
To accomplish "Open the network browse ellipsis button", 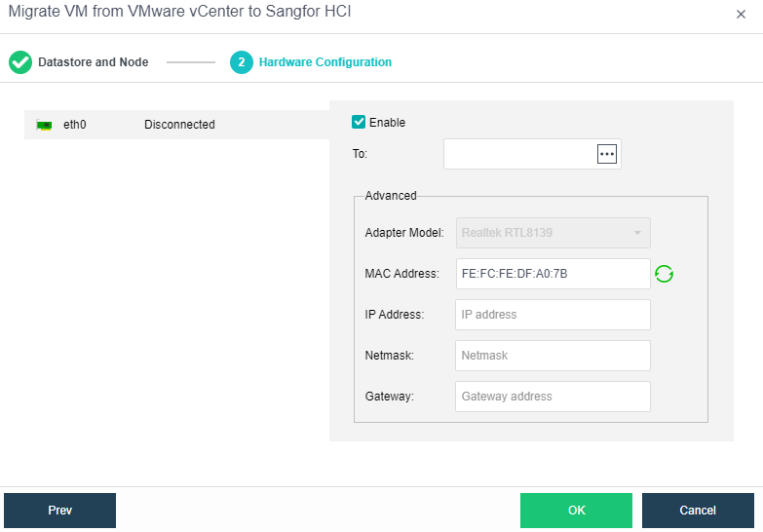I will pyautogui.click(x=607, y=154).
